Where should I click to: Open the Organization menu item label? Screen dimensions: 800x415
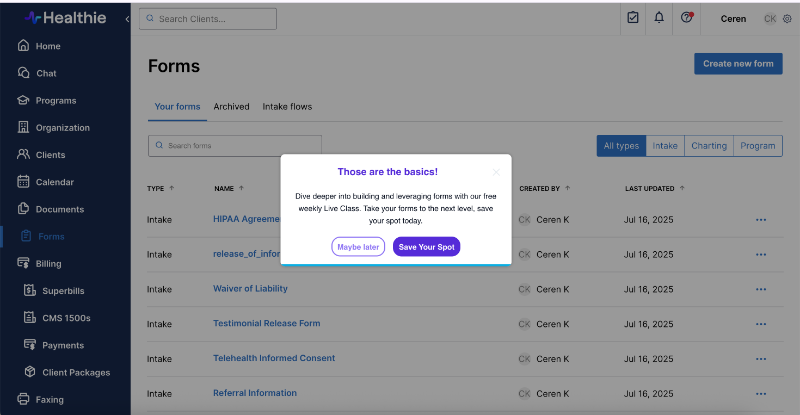click(63, 128)
